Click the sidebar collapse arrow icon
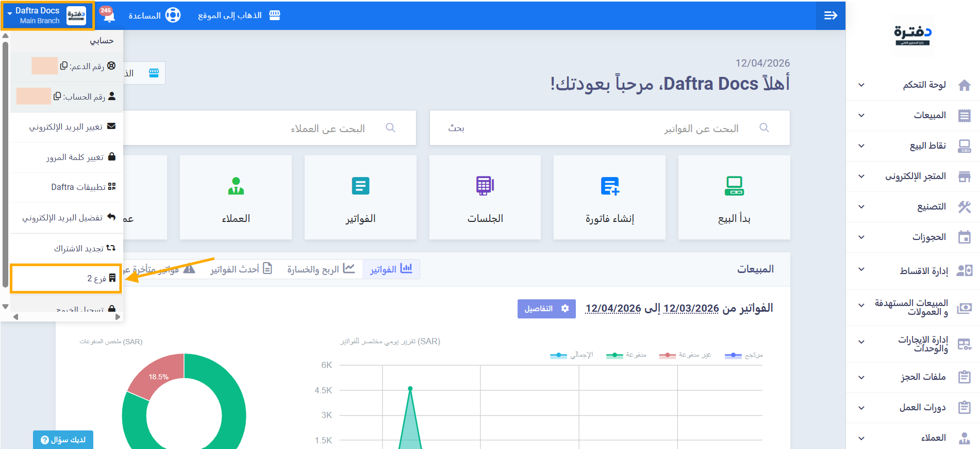Image resolution: width=980 pixels, height=449 pixels. tap(830, 15)
